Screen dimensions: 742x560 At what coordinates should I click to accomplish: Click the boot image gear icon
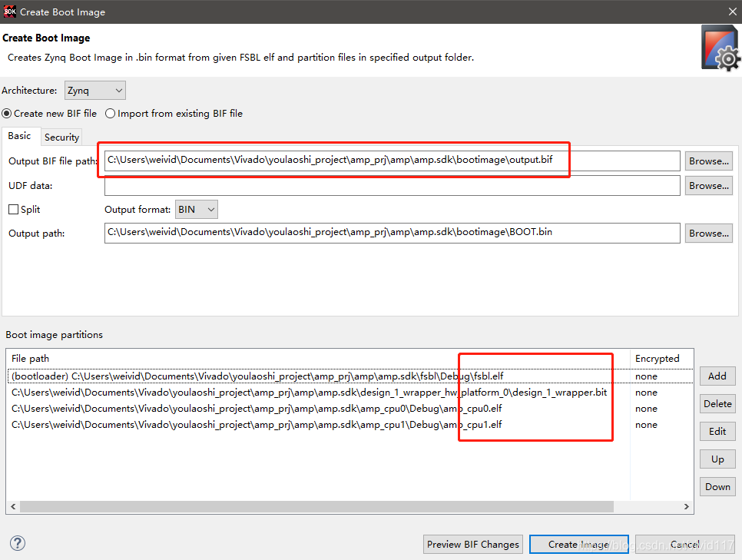[720, 48]
